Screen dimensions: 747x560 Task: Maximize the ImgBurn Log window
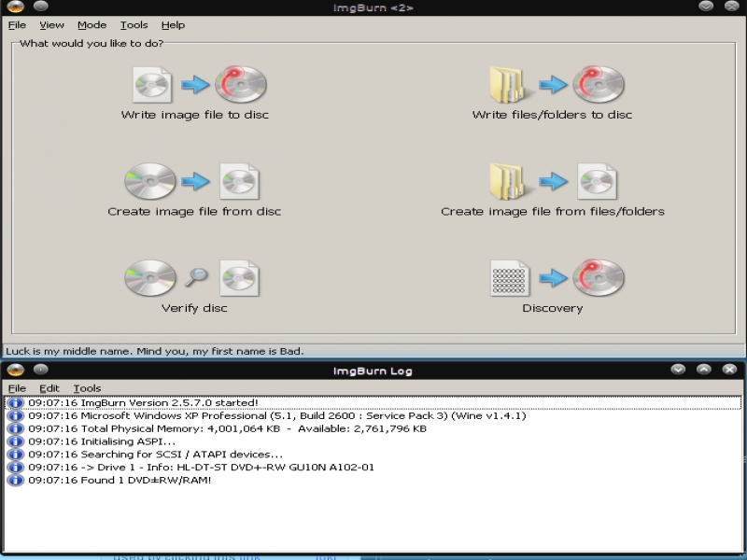703,370
